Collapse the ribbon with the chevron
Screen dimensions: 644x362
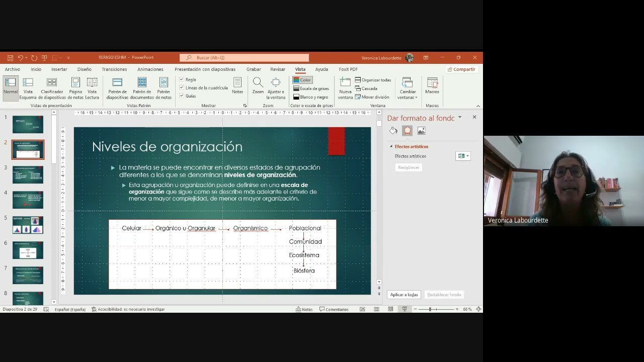pyautogui.click(x=478, y=106)
